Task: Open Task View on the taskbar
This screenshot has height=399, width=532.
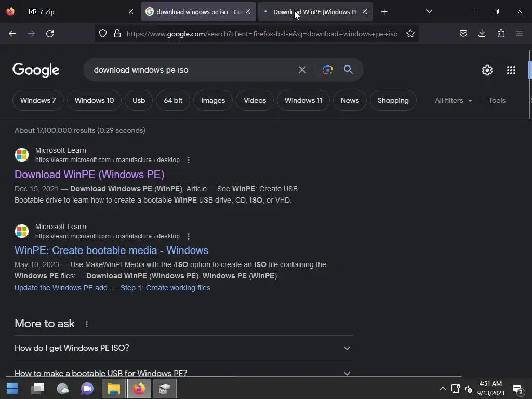Action: point(37,389)
